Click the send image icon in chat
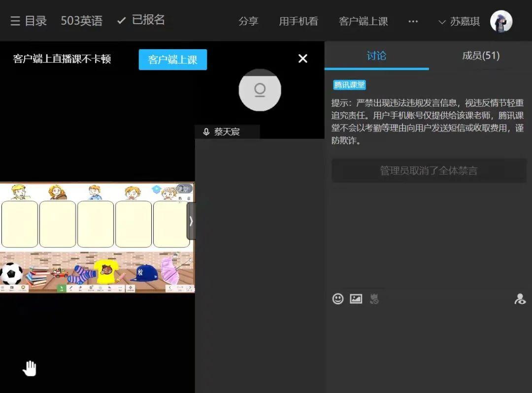This screenshot has height=393, width=532. pos(356,298)
